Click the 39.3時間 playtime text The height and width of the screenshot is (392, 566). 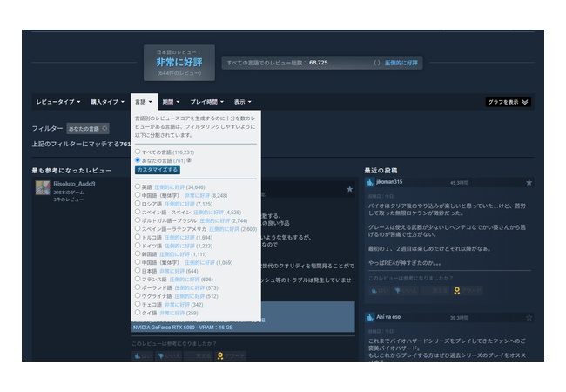tap(459, 318)
